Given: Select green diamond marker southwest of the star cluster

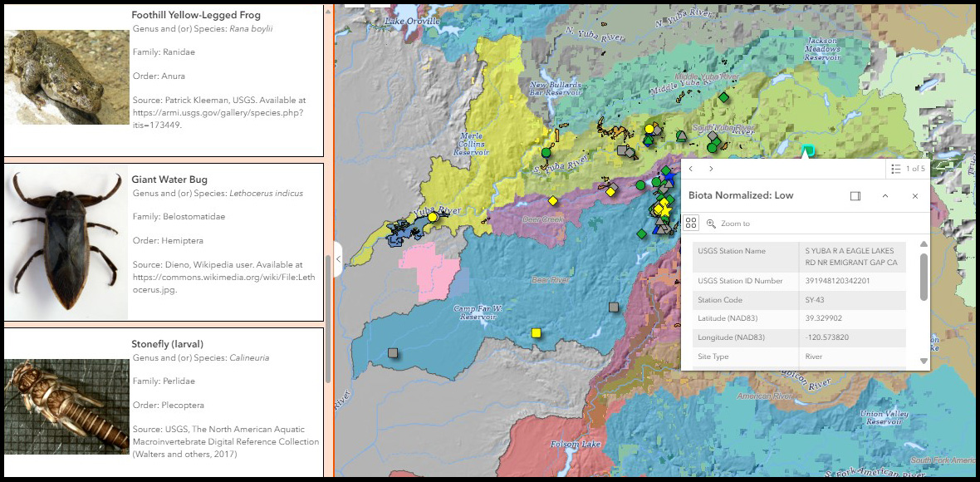Looking at the screenshot, I should 641,234.
